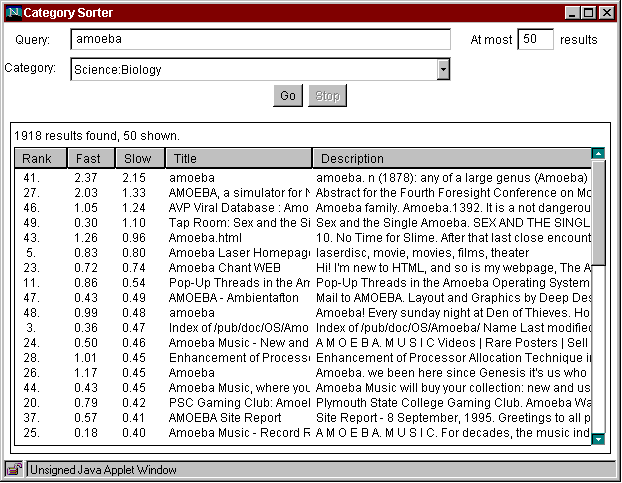Sort results by Slow column header
The width and height of the screenshot is (622, 483).
[138, 158]
